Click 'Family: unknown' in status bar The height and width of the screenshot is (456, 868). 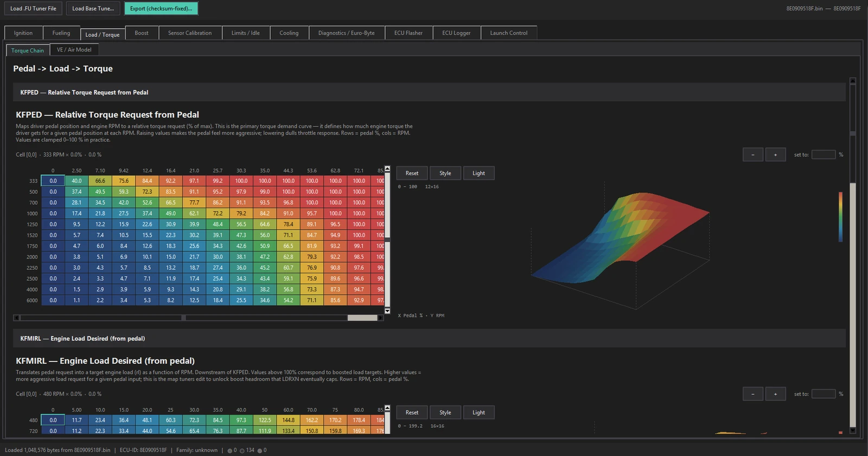(197, 450)
